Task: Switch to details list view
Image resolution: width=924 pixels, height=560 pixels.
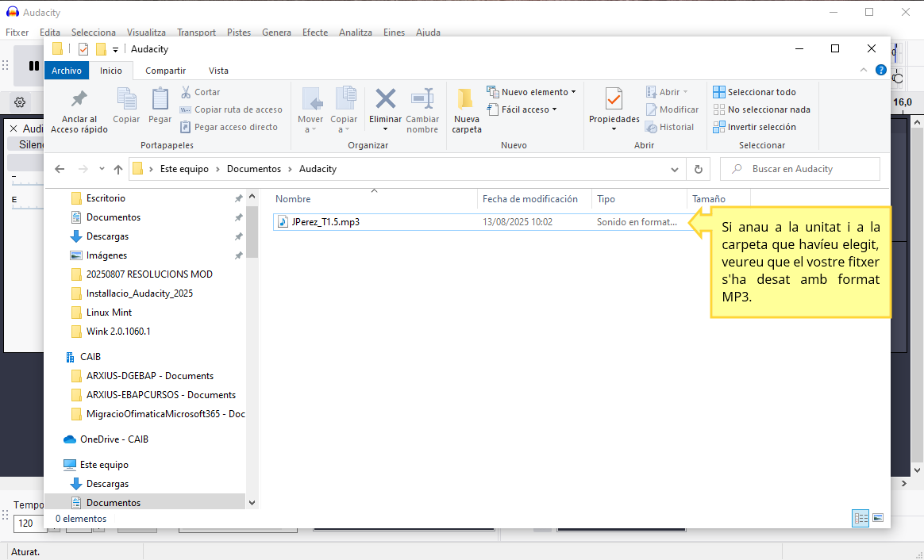Action: pyautogui.click(x=860, y=518)
